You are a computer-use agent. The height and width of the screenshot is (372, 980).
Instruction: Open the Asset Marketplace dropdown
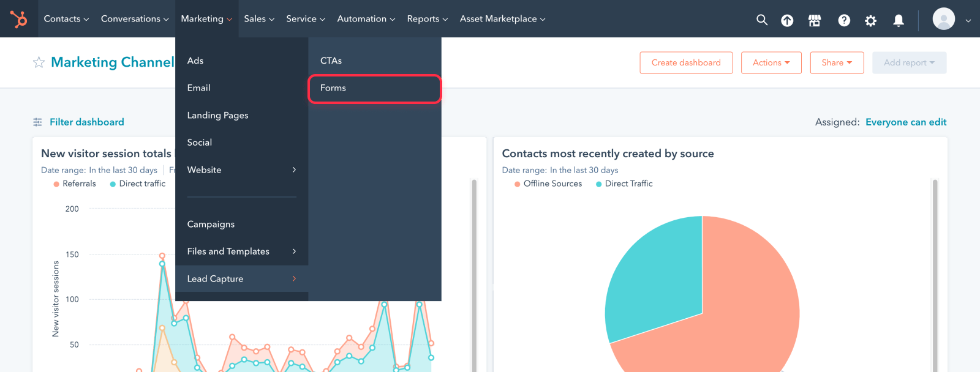click(502, 19)
